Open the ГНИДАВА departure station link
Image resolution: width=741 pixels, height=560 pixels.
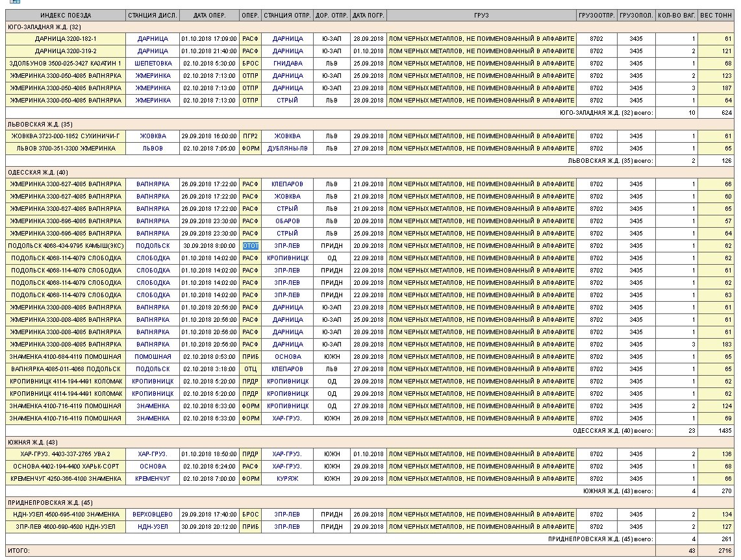[287, 64]
